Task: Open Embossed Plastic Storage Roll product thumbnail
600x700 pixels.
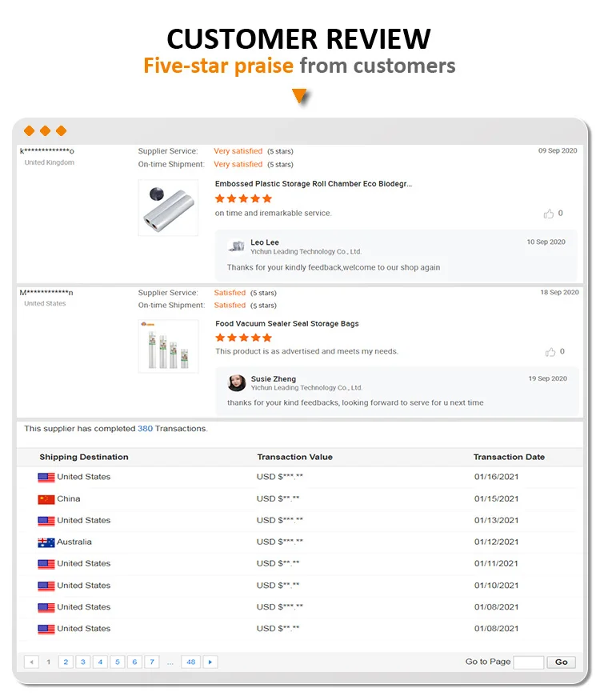Action: [168, 208]
